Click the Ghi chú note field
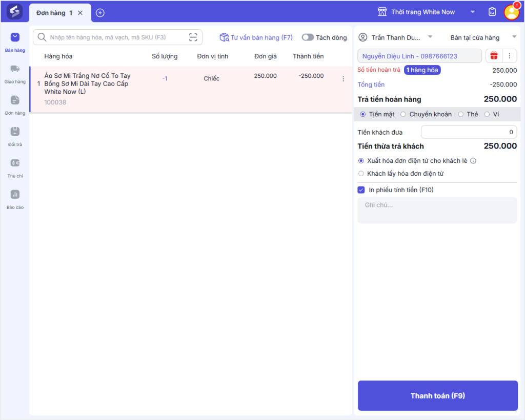This screenshot has height=420, width=525. (x=437, y=210)
